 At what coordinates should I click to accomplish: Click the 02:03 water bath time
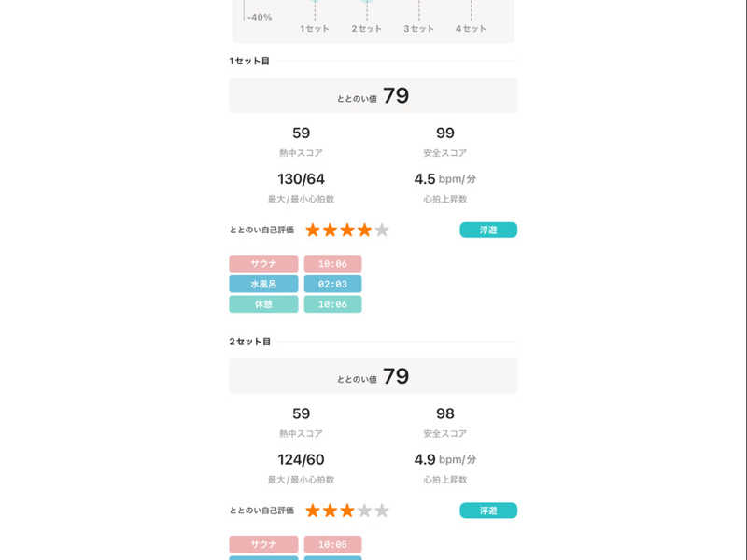tap(332, 284)
